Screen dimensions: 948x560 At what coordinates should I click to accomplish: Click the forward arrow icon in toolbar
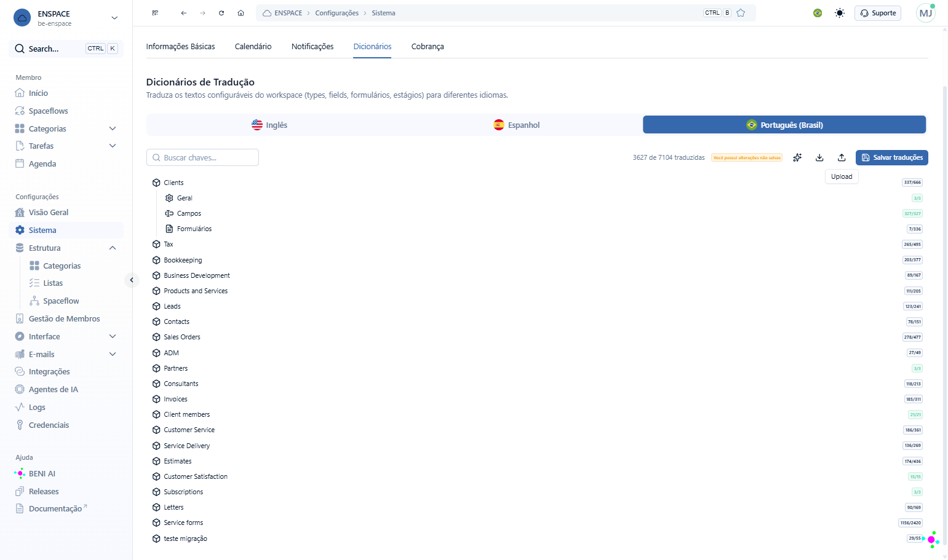(202, 13)
